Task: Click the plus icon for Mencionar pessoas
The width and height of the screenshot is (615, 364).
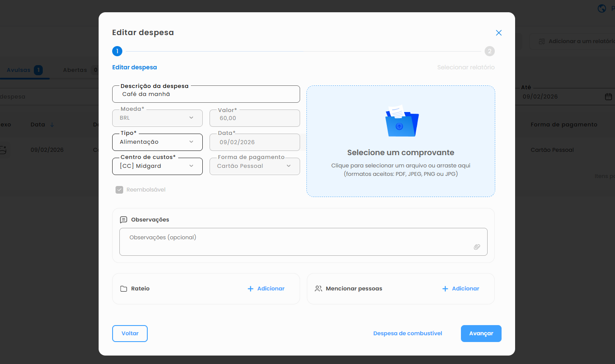Action: [x=445, y=289]
